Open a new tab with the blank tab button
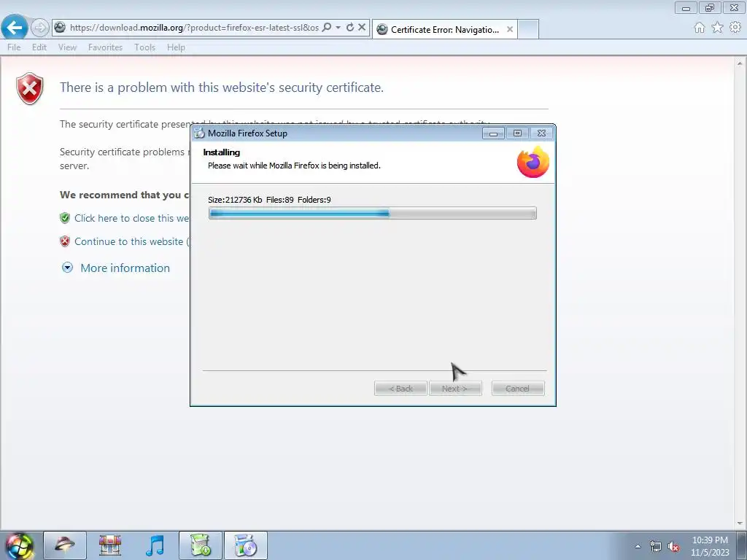Image resolution: width=747 pixels, height=560 pixels. pyautogui.click(x=528, y=29)
